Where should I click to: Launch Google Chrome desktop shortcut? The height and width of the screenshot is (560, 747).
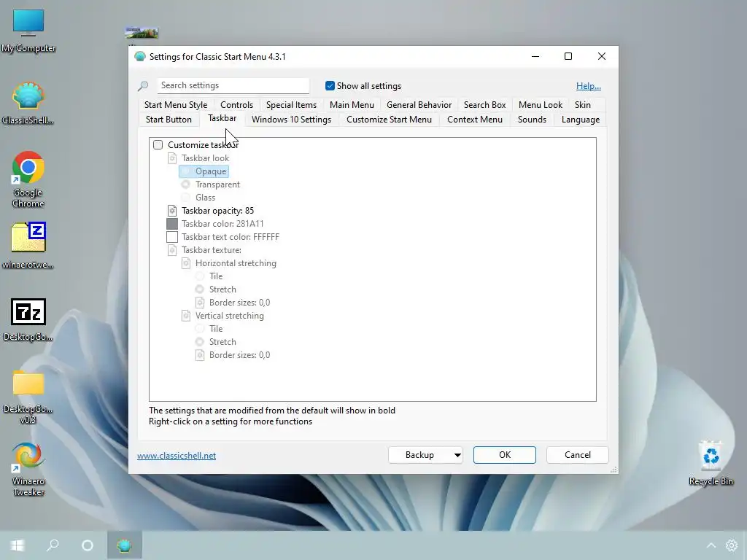[28, 179]
